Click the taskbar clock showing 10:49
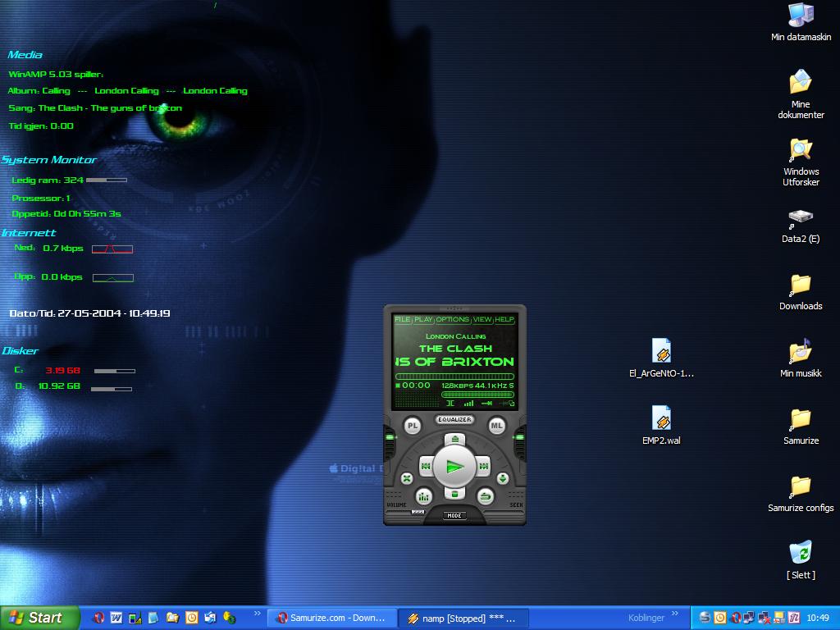Image resolution: width=840 pixels, height=630 pixels. [x=818, y=618]
